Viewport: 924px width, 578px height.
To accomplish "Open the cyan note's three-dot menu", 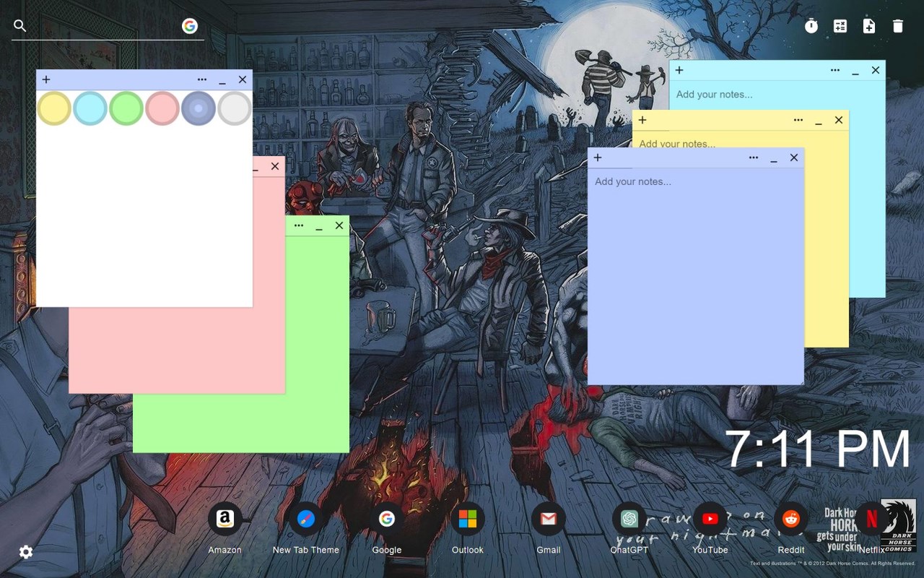I will [835, 70].
